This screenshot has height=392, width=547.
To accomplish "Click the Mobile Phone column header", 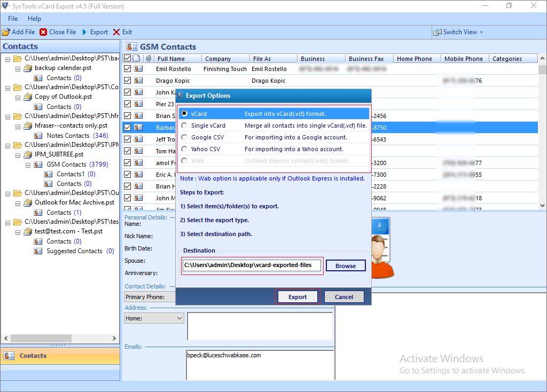I will pos(465,59).
